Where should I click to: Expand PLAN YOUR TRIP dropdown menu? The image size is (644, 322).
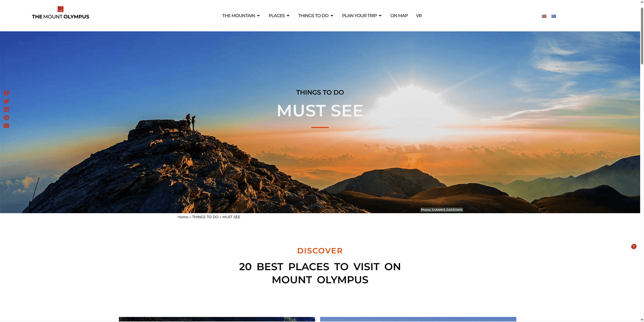point(362,16)
